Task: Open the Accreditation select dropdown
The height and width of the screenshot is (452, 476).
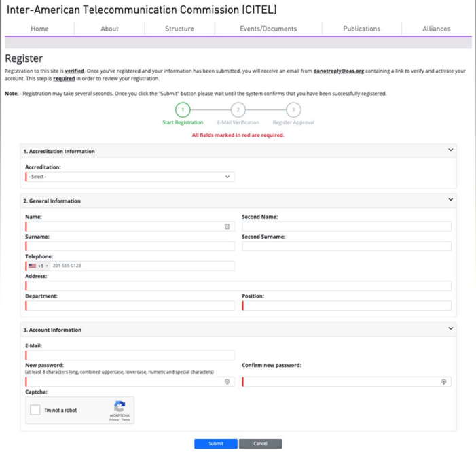Action: tap(130, 177)
